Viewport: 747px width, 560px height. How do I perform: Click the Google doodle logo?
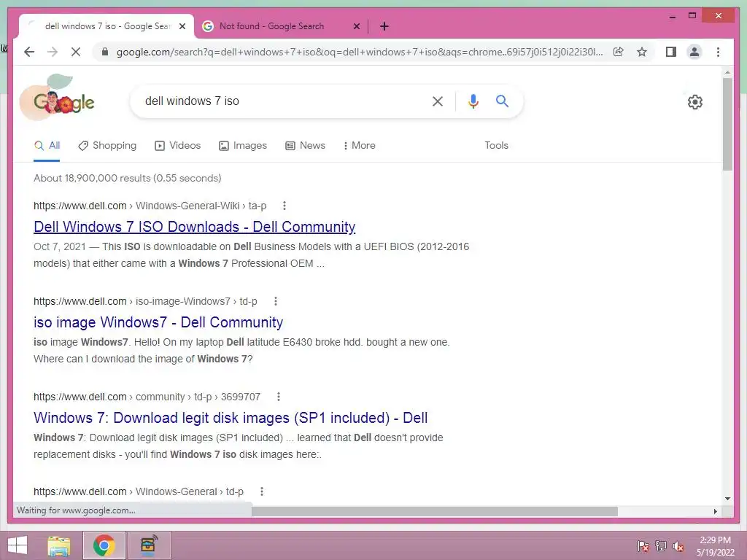pyautogui.click(x=57, y=98)
